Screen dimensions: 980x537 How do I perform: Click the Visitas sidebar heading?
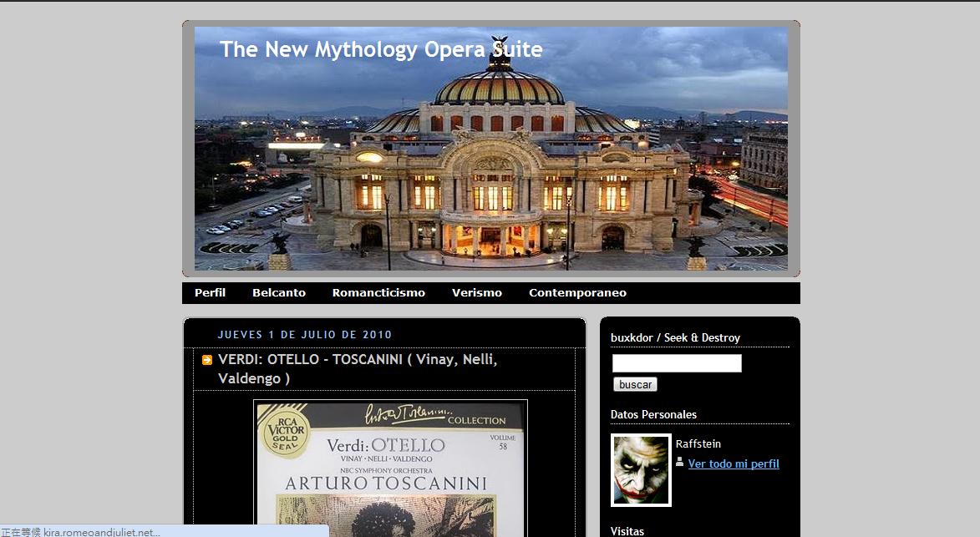coord(627,531)
